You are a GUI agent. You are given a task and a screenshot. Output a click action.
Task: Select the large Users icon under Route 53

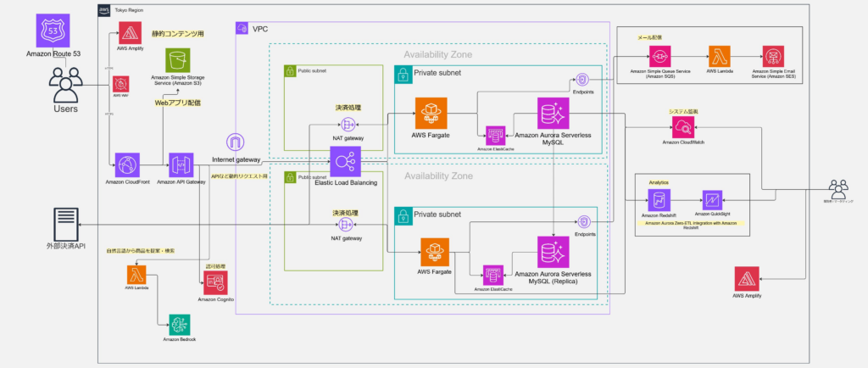[x=65, y=84]
